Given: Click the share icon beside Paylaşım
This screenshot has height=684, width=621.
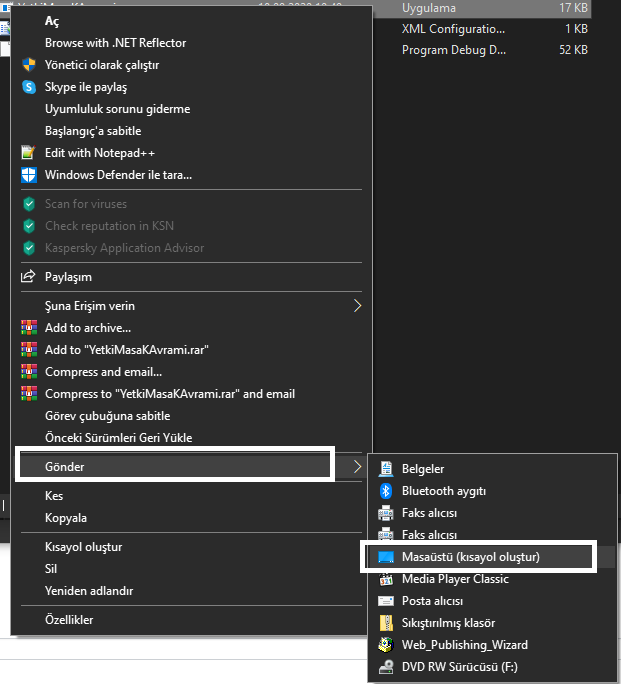Looking at the screenshot, I should tap(28, 277).
